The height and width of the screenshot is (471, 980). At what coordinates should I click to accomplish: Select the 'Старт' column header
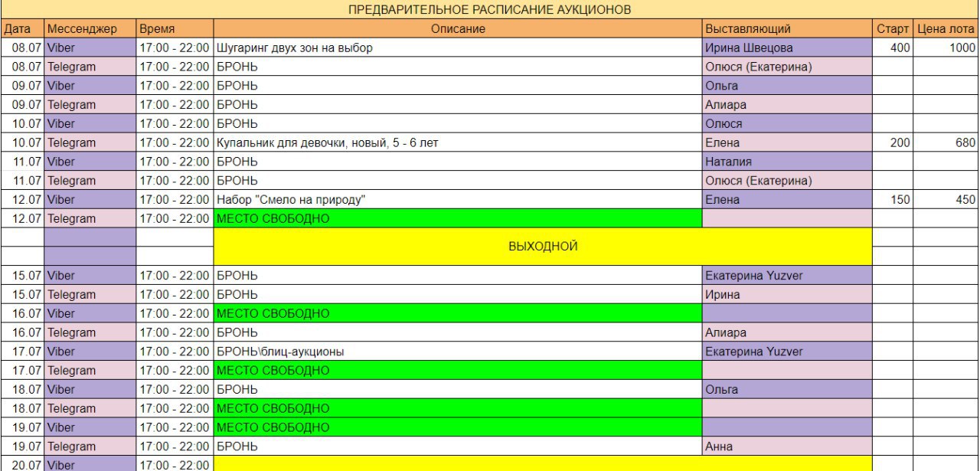coord(893,29)
